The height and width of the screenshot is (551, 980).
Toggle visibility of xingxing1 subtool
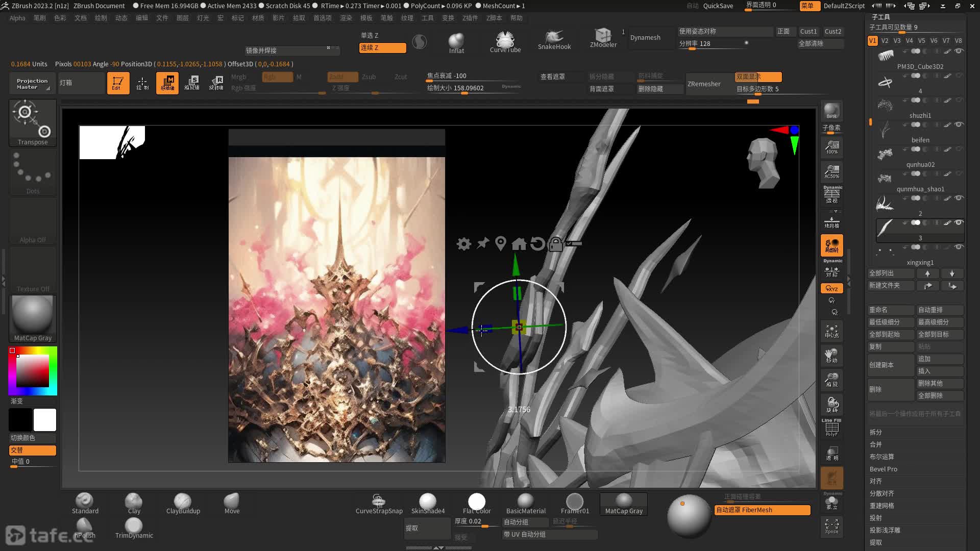(959, 247)
